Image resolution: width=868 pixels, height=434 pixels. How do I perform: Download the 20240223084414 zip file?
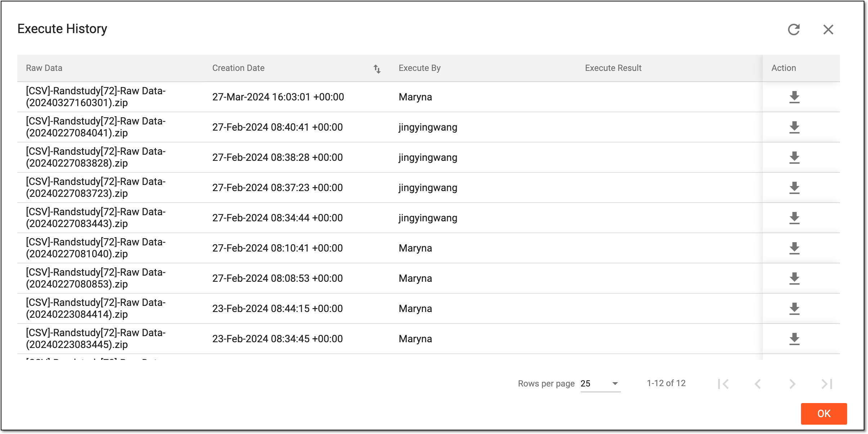[795, 309]
